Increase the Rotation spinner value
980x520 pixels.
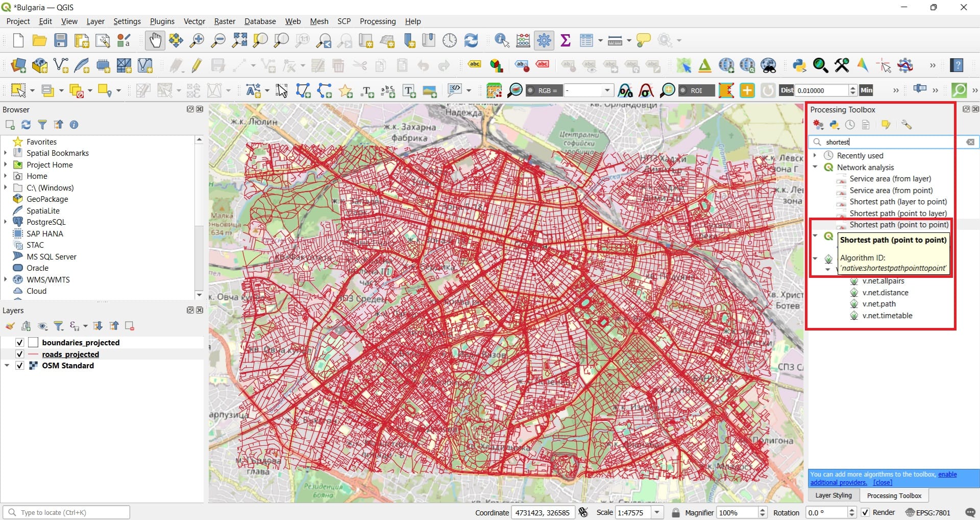click(x=852, y=509)
